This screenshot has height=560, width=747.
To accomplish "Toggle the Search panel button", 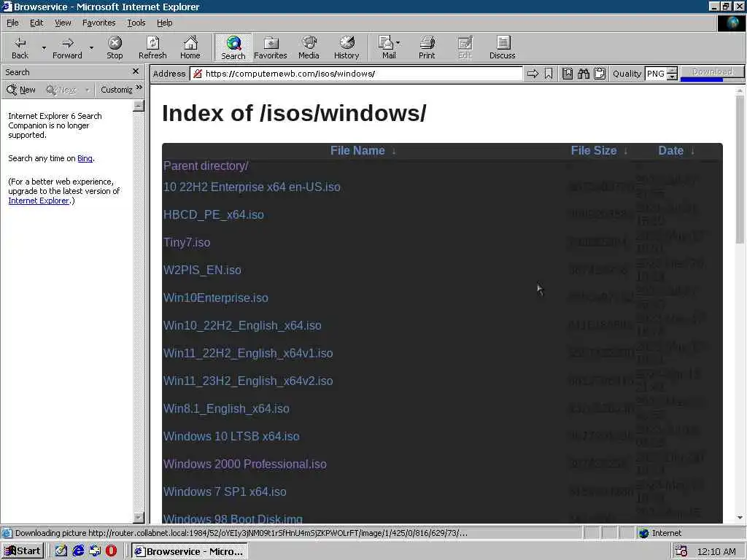I will pyautogui.click(x=233, y=47).
